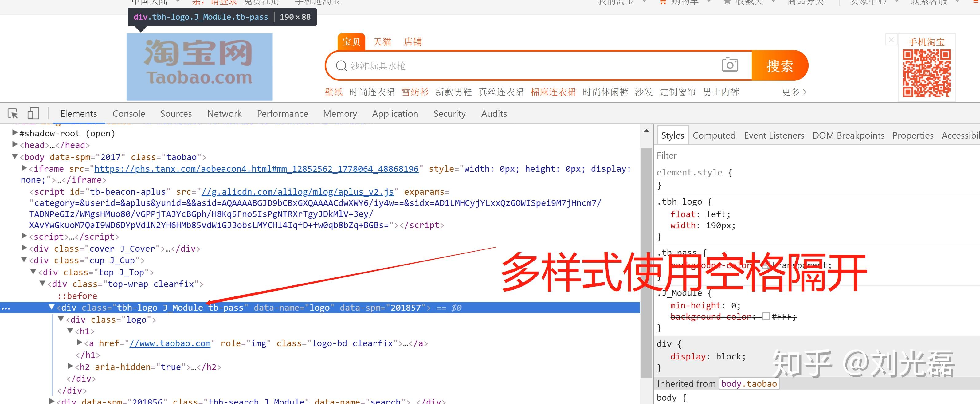Switch to the Computed sidebar tab

point(714,135)
